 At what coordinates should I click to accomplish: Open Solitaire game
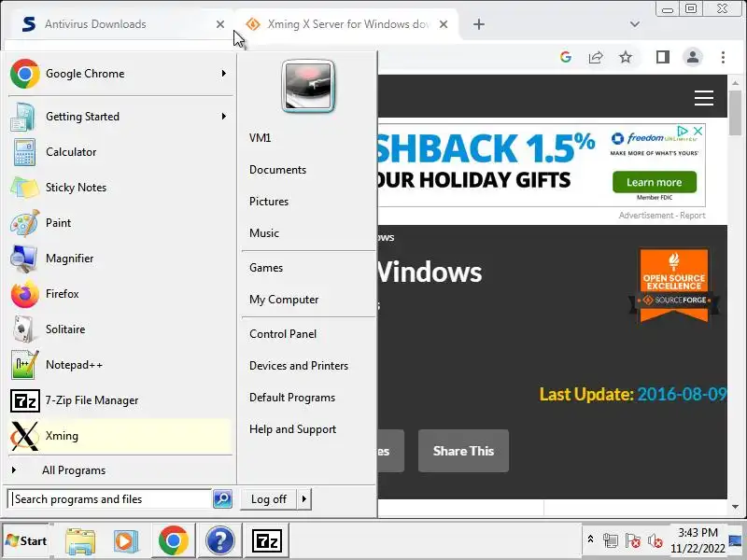click(x=120, y=329)
